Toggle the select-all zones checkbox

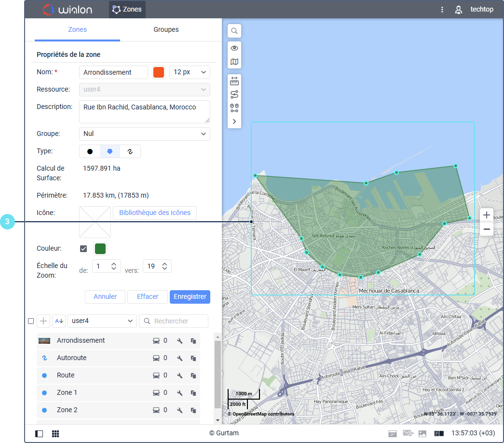click(x=31, y=321)
